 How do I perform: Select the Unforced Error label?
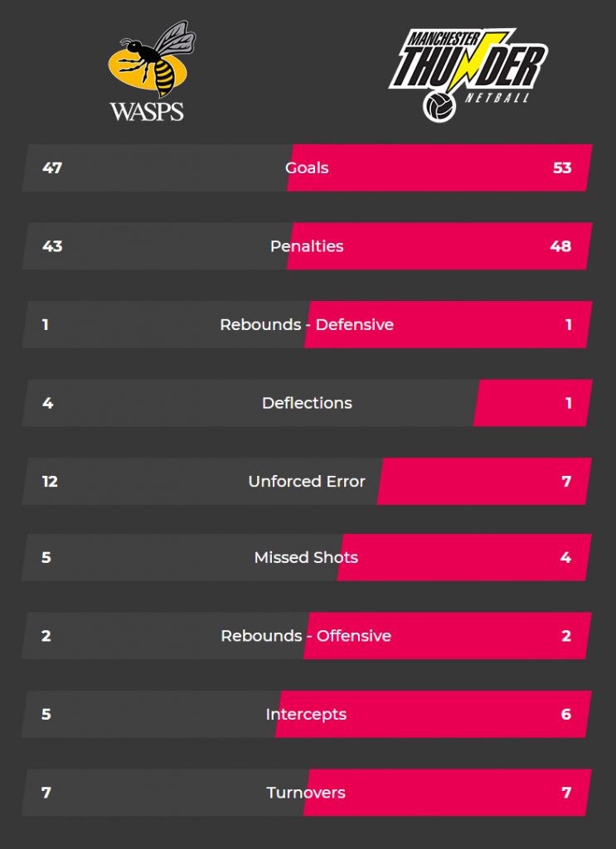coord(307,482)
